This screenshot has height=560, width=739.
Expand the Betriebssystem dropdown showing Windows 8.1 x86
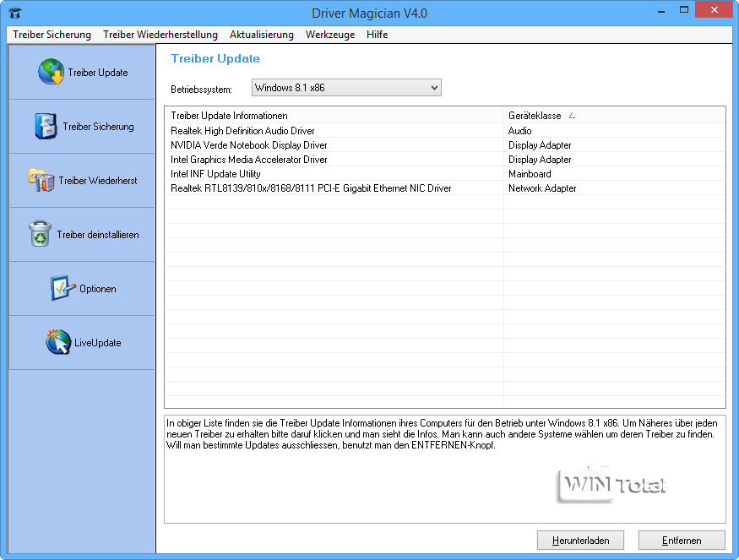click(x=346, y=88)
